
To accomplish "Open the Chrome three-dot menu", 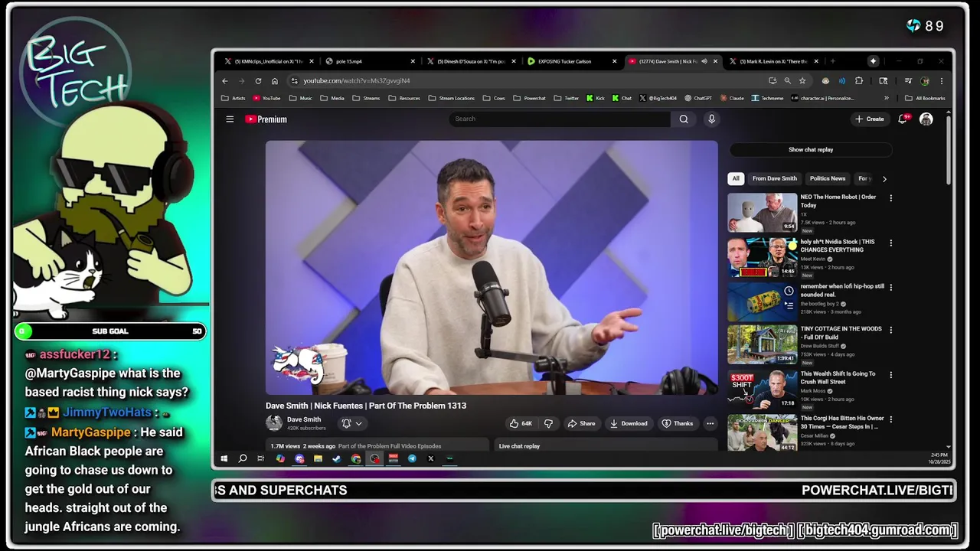I will [x=941, y=80].
